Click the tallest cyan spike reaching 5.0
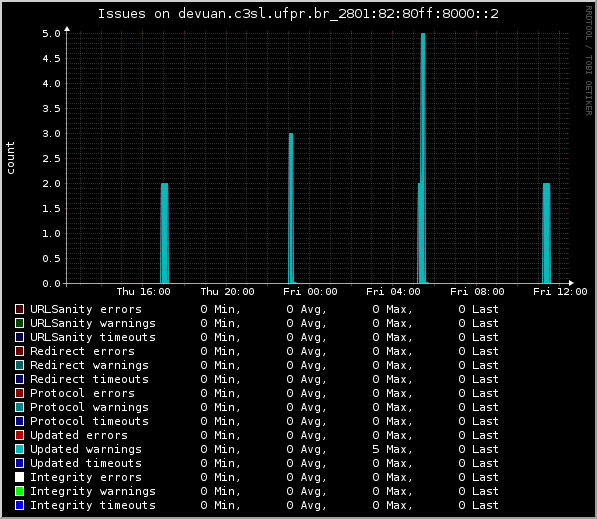 423,158
